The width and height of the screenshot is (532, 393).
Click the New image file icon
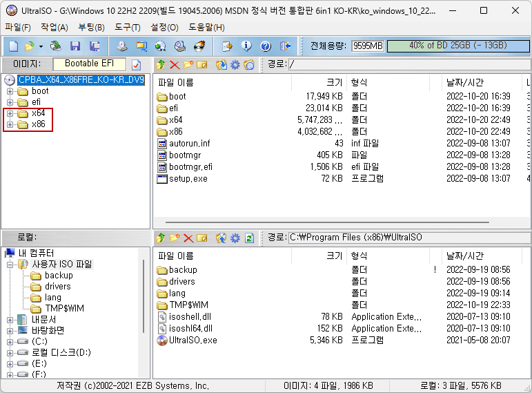[x=14, y=46]
